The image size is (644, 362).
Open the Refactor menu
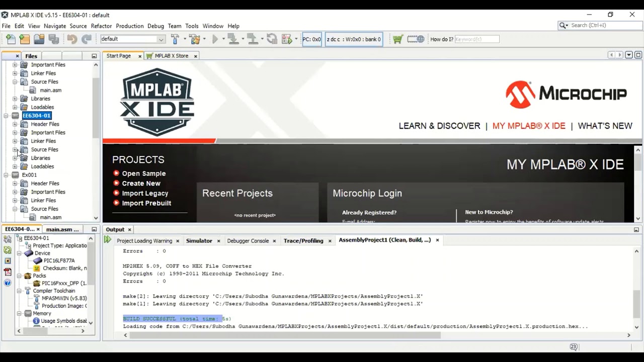pos(101,26)
